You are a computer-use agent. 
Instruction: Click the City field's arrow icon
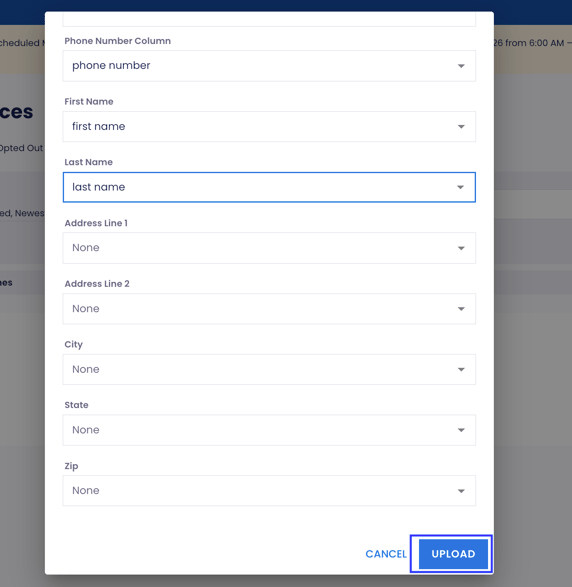[x=461, y=369]
